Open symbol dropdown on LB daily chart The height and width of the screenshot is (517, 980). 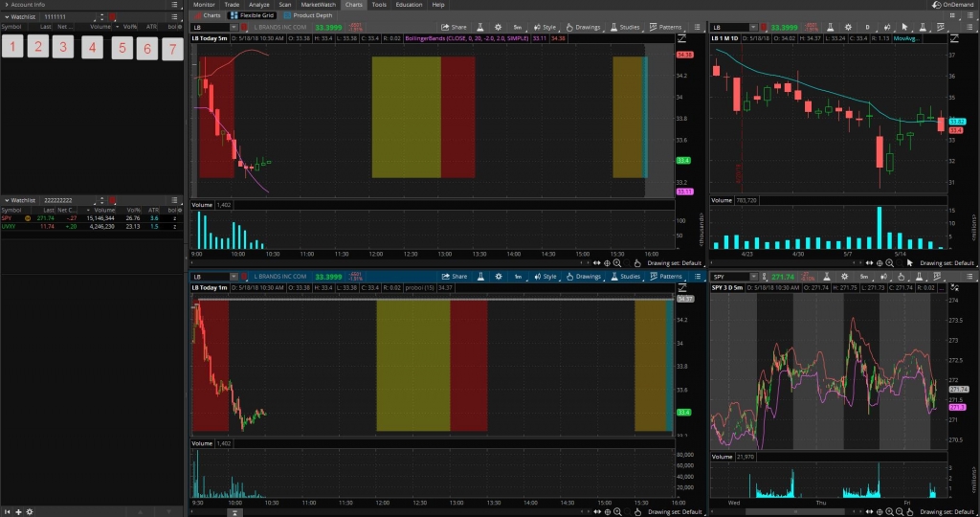753,28
